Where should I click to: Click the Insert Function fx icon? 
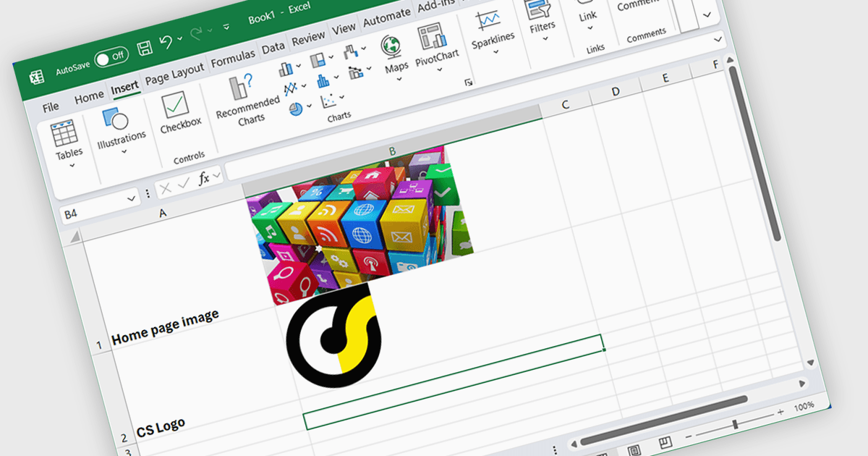click(204, 177)
